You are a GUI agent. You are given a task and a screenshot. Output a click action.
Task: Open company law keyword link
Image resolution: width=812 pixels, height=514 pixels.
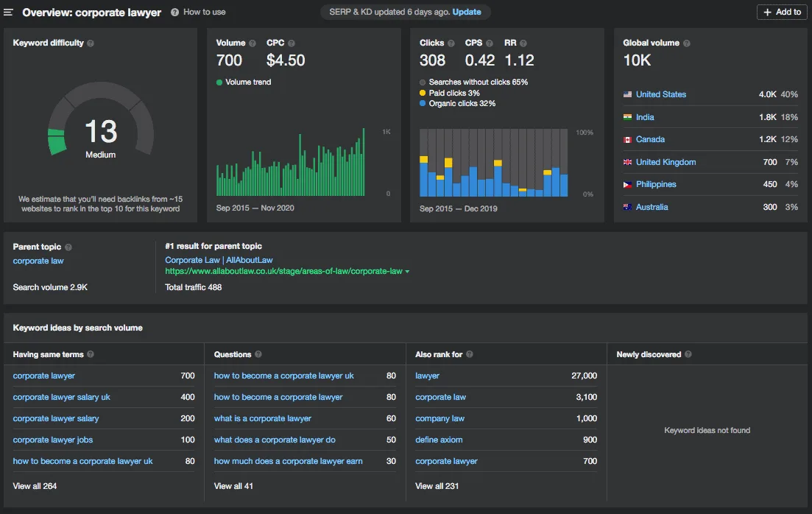(439, 418)
